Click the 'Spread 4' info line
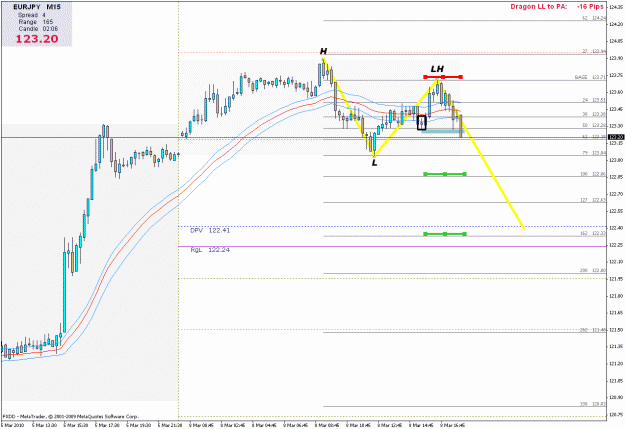The width and height of the screenshot is (625, 429). click(32, 15)
